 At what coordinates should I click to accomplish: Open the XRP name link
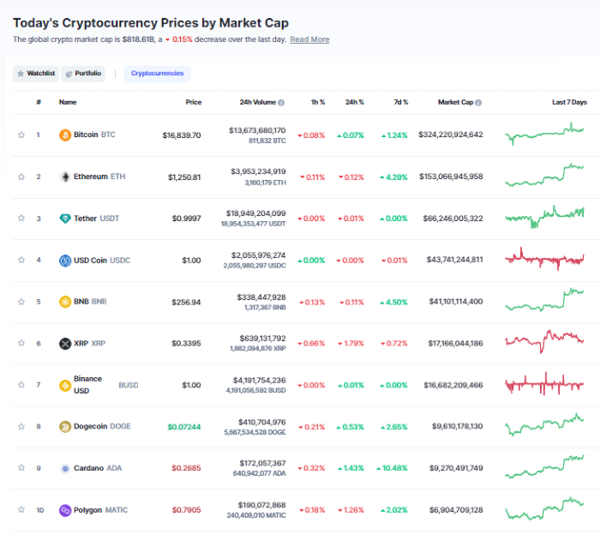[x=89, y=343]
